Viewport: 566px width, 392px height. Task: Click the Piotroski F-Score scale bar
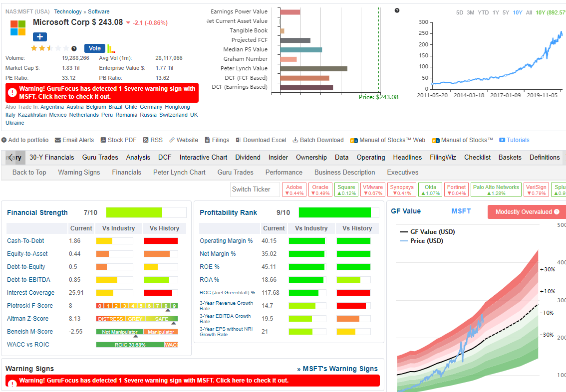click(137, 306)
